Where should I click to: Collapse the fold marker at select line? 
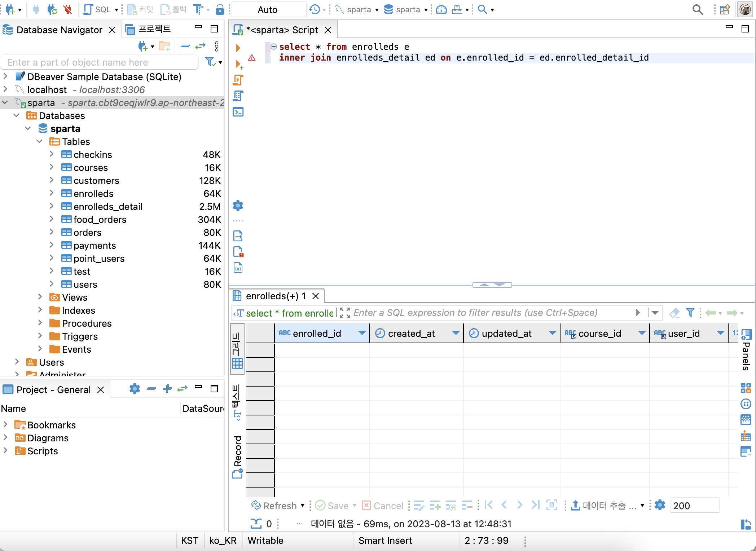(x=274, y=47)
